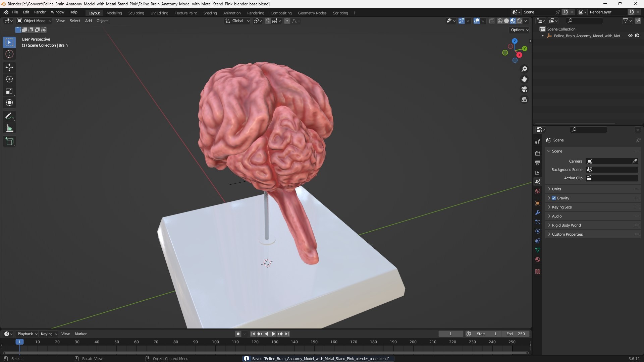The image size is (644, 362).
Task: Toggle snapping magnet in header
Action: (x=268, y=21)
